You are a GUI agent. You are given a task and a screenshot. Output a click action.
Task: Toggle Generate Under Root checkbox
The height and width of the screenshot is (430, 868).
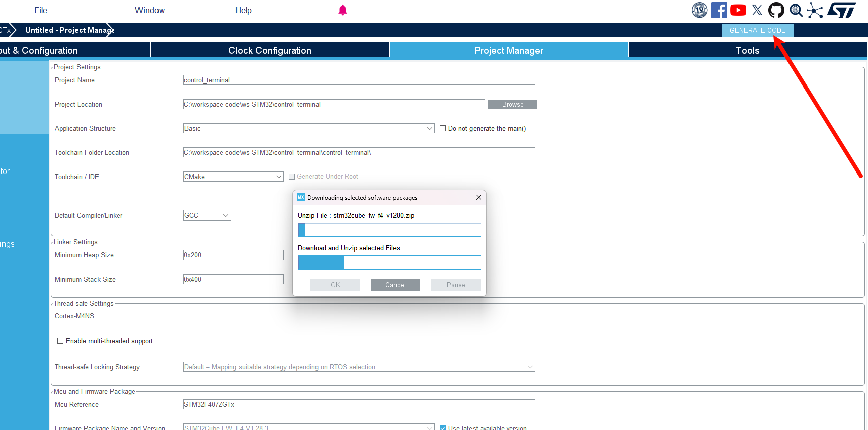(x=292, y=177)
